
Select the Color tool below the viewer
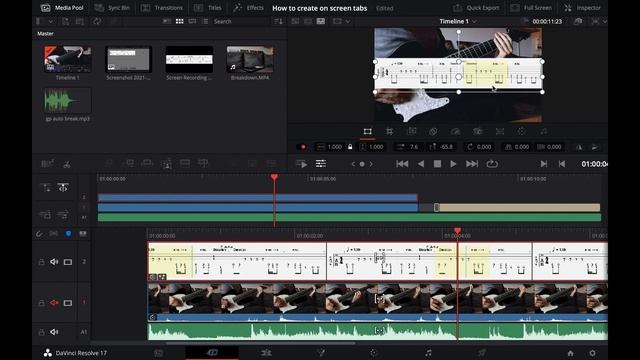[522, 131]
